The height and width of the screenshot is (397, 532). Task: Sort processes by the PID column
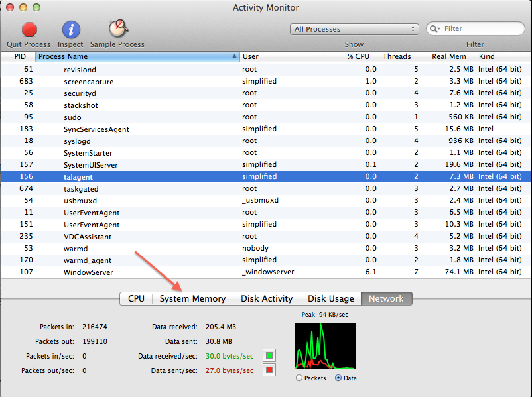pos(20,56)
